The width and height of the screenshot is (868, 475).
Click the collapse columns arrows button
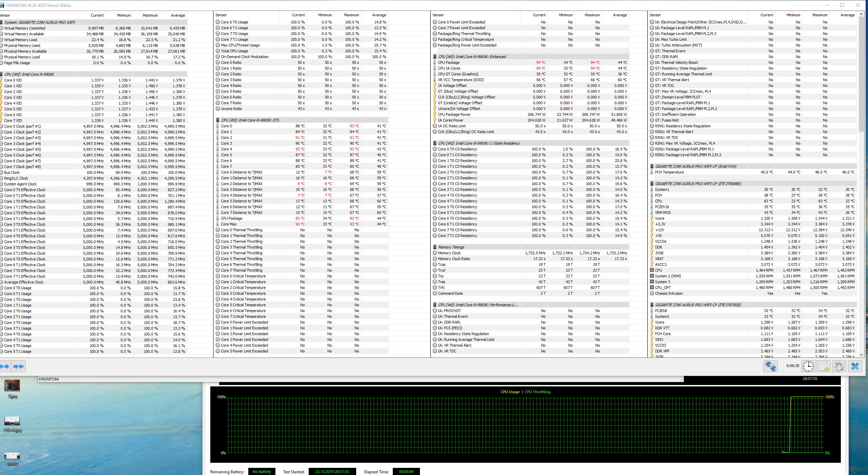point(18,366)
